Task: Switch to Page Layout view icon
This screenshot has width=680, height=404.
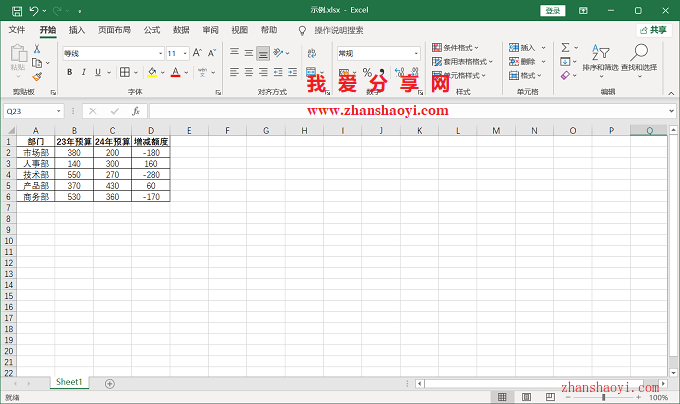Action: tap(526, 397)
